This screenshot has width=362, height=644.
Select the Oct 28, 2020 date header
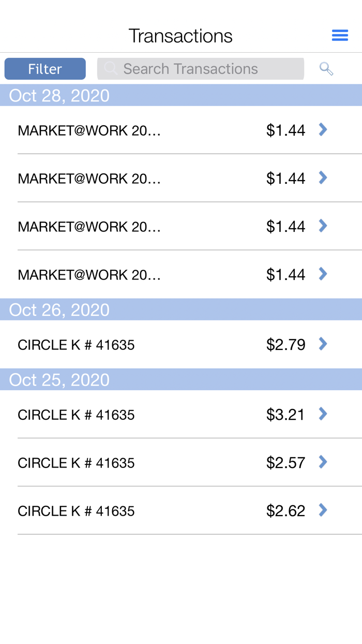59,95
